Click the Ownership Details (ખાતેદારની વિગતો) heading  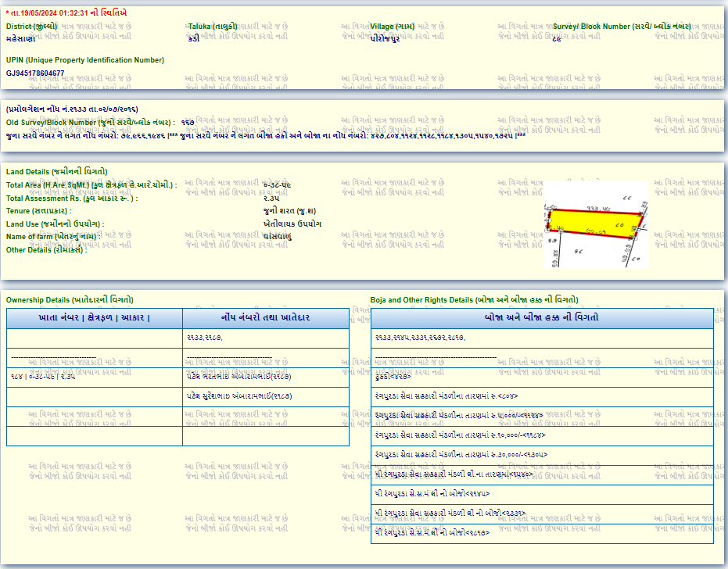[x=70, y=300]
